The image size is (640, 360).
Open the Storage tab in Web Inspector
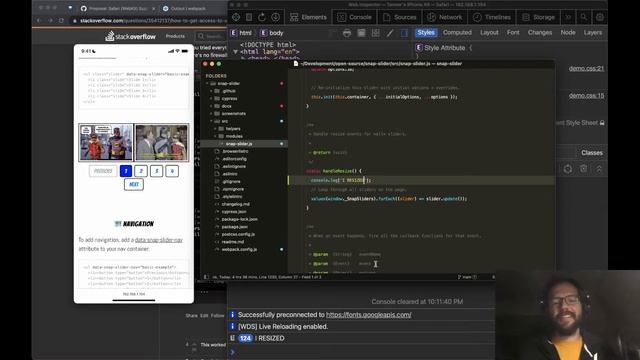coord(538,17)
